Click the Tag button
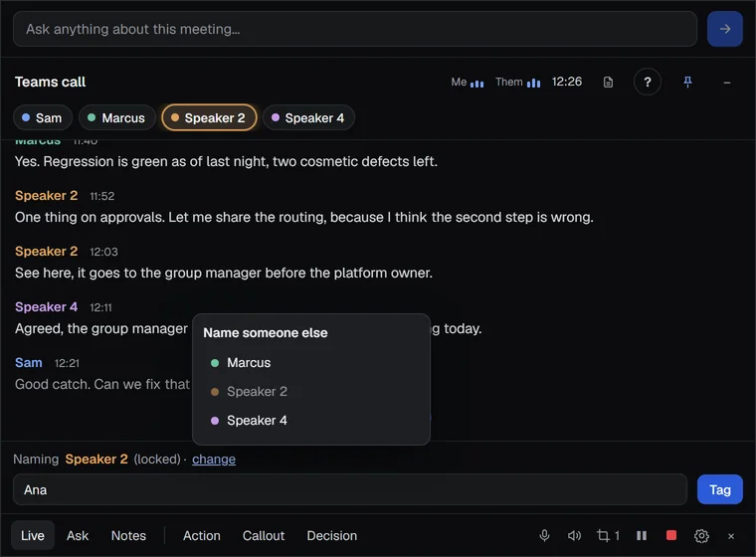 720,489
